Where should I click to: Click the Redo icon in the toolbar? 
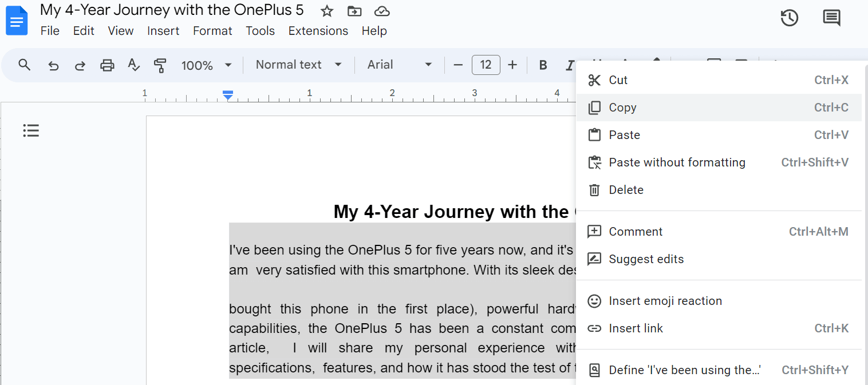[x=80, y=65]
